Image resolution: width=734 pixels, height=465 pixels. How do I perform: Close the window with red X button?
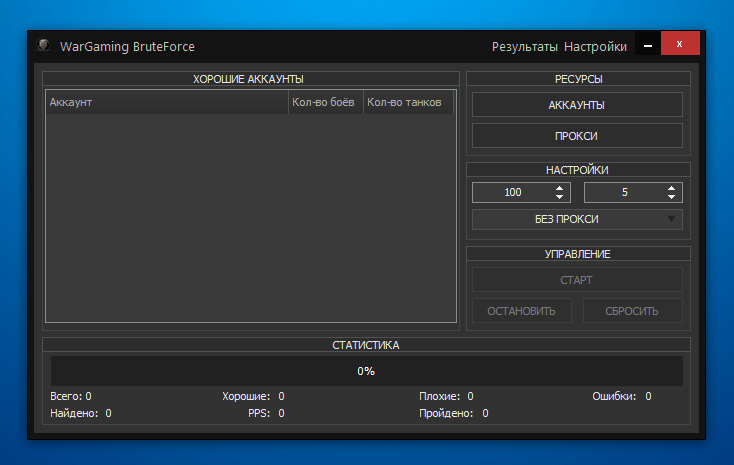tap(679, 45)
